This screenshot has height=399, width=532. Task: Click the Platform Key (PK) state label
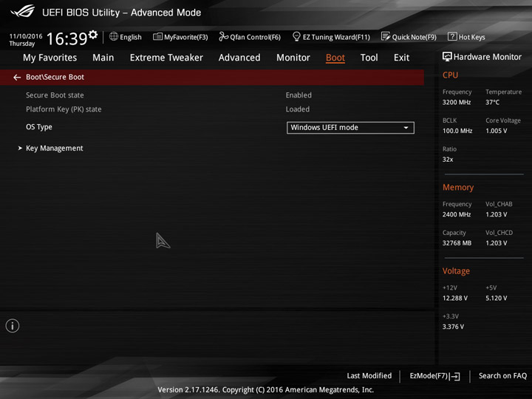[64, 109]
